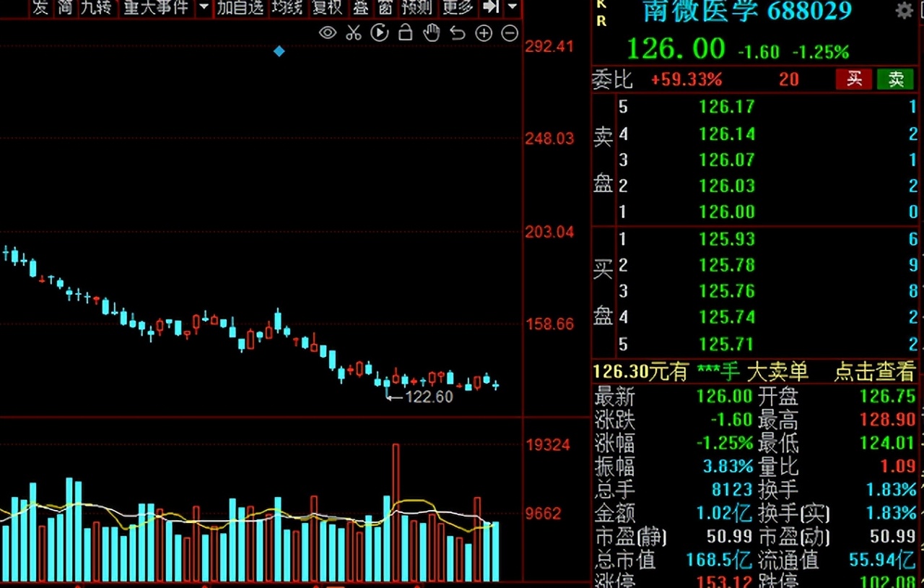Select sell level 1 price 126.00
This screenshot has width=924, height=588.
pyautogui.click(x=726, y=212)
